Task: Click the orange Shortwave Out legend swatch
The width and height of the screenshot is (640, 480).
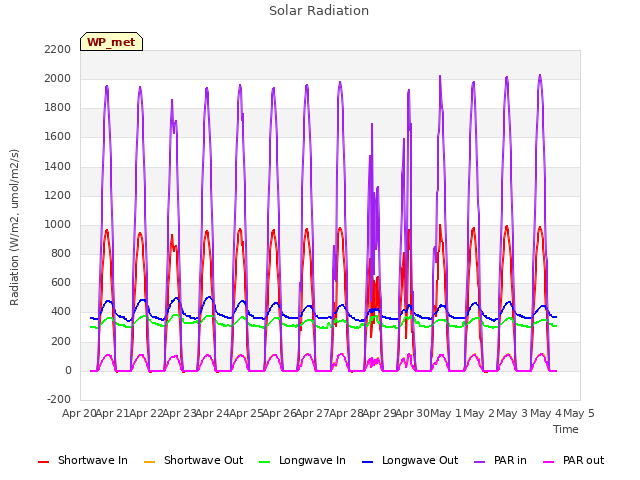Action: [x=149, y=462]
